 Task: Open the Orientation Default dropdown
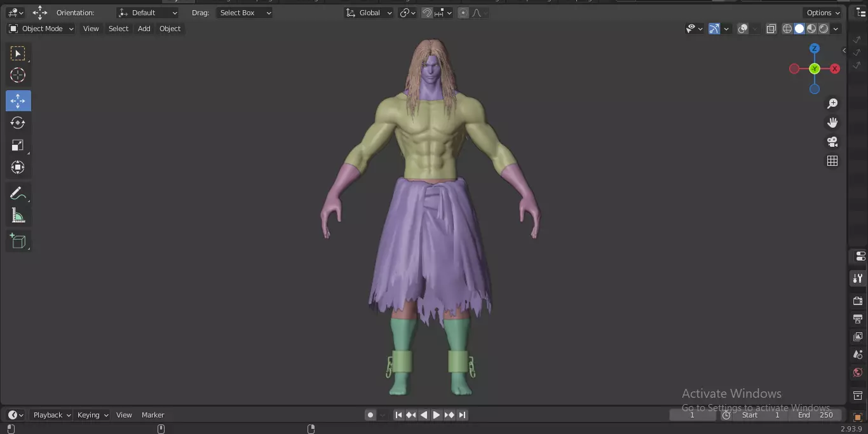(148, 13)
